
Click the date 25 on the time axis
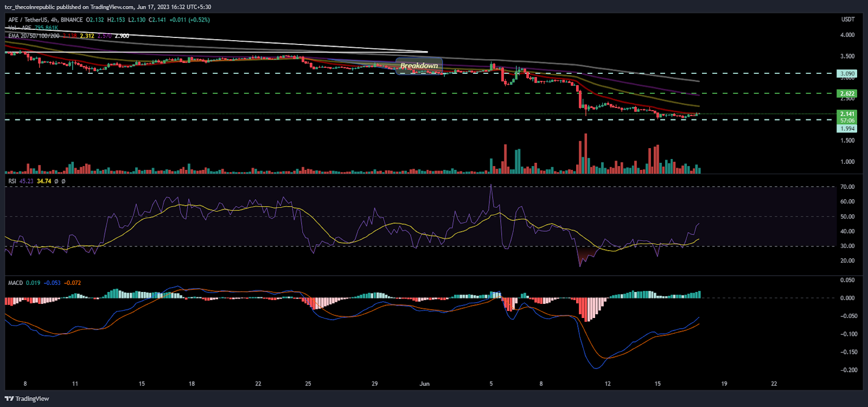(308, 384)
